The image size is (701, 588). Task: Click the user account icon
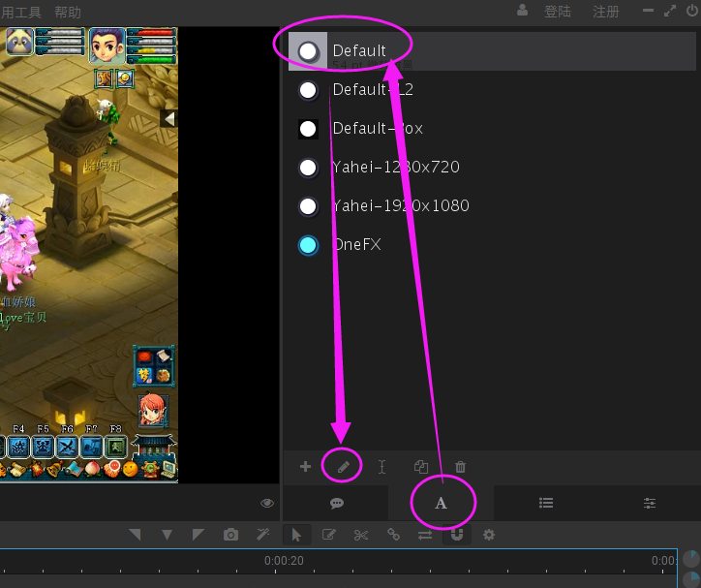pyautogui.click(x=522, y=10)
